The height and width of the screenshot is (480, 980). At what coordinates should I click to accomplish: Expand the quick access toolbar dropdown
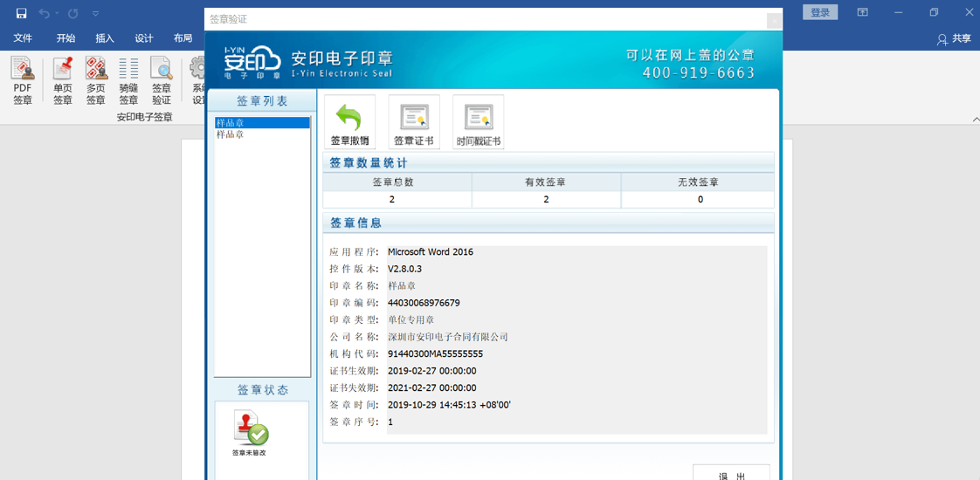[95, 13]
